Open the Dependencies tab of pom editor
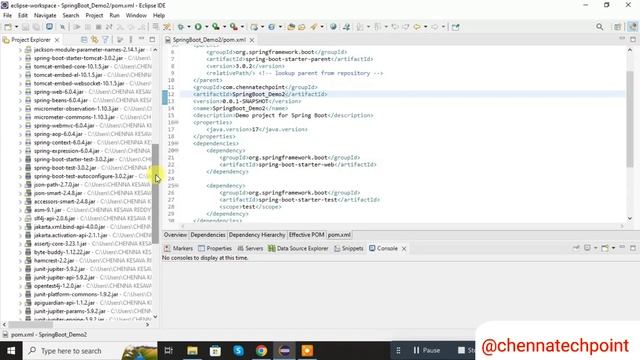 point(208,235)
